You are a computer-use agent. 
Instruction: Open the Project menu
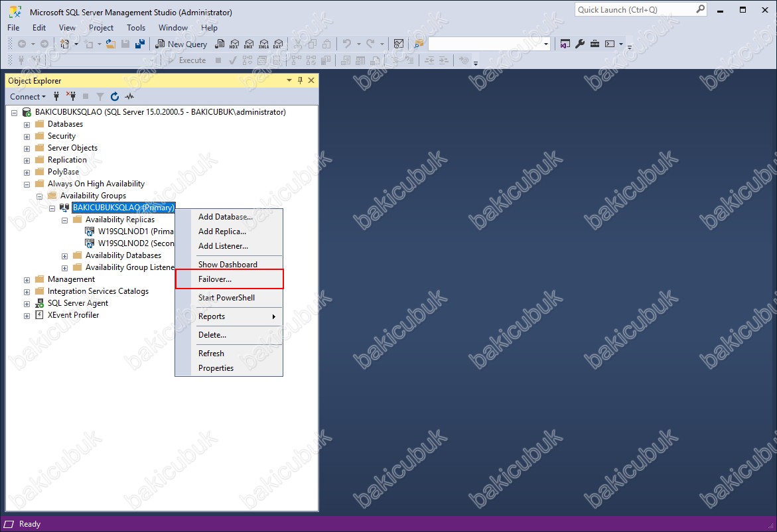[101, 28]
